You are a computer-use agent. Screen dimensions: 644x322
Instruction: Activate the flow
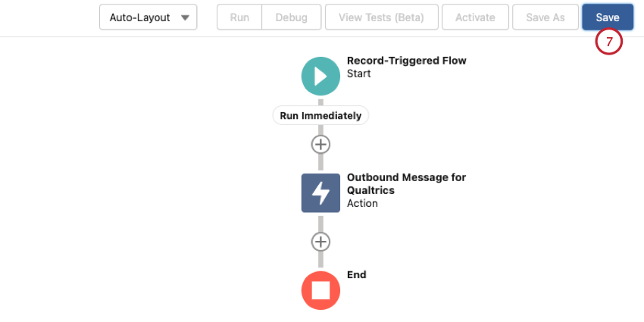tap(475, 17)
